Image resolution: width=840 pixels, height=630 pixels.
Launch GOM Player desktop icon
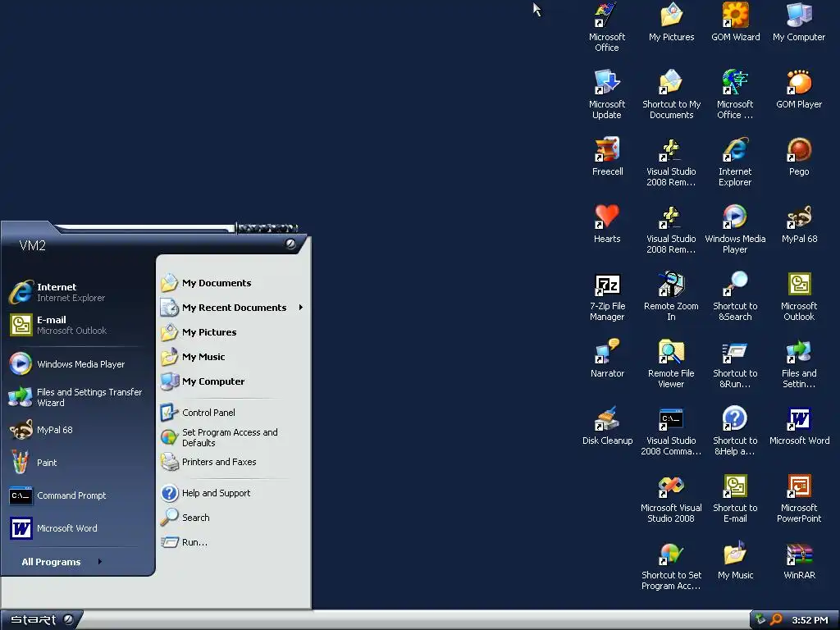799,90
